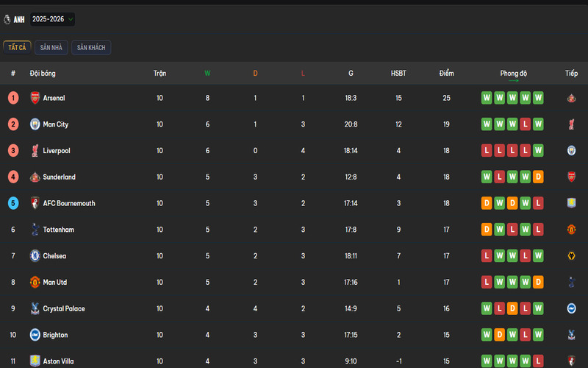This screenshot has height=368, width=588.
Task: Click the Chelsea club crest
Action: (35, 256)
